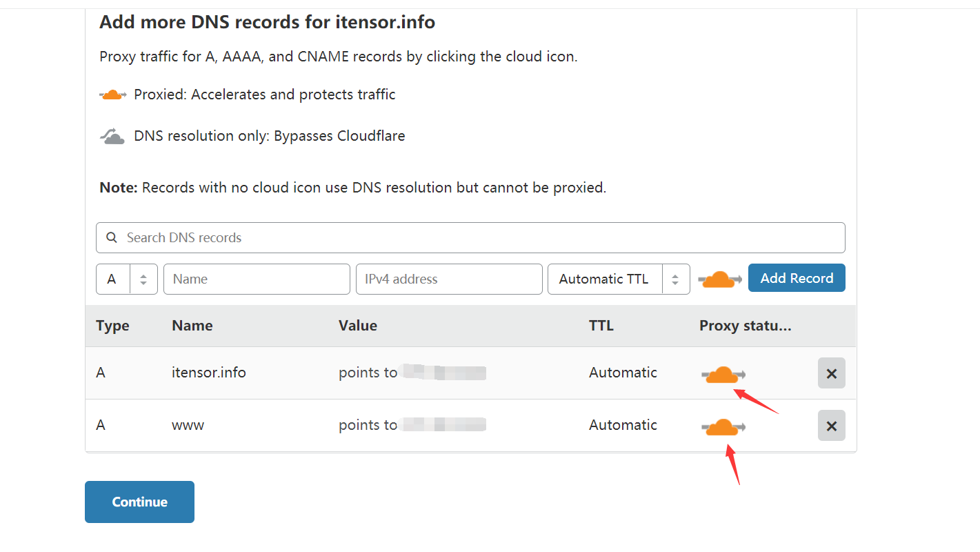Focus the Search DNS records field
The image size is (980, 552).
click(x=476, y=238)
